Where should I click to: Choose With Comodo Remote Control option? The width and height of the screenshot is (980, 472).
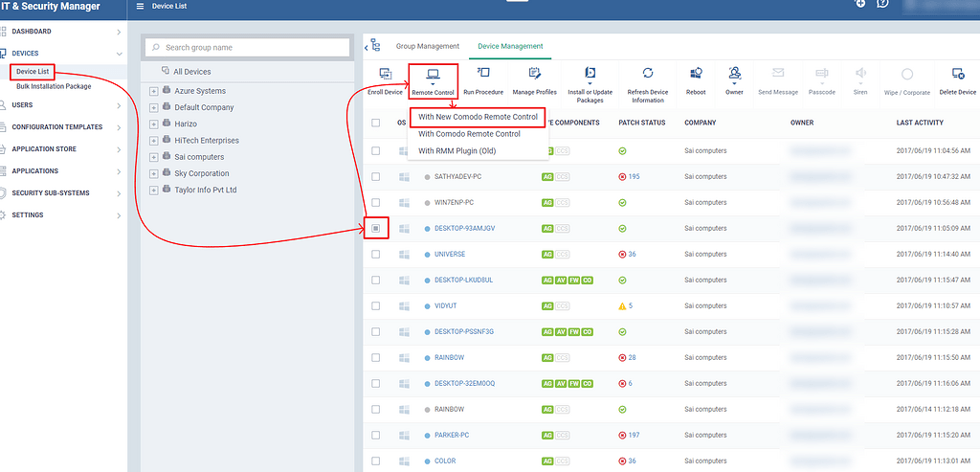click(x=469, y=134)
